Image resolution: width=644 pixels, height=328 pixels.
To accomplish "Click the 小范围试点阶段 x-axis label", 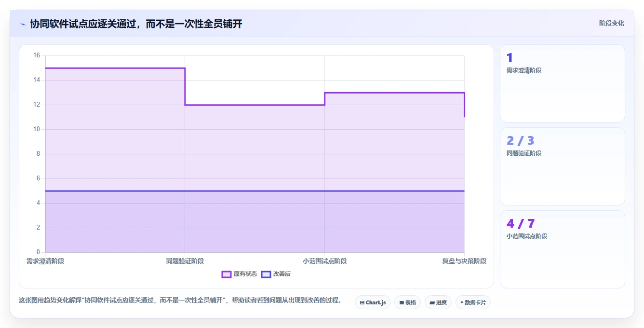I will coord(325,261).
